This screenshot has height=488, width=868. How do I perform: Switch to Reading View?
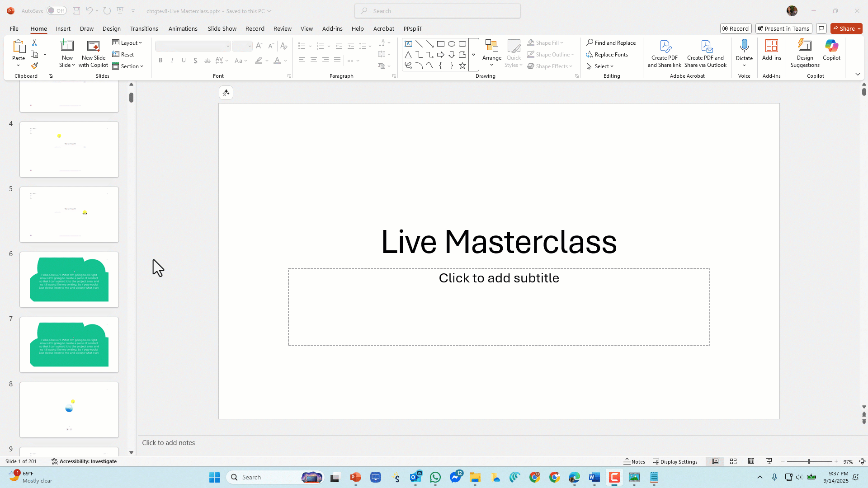click(751, 461)
